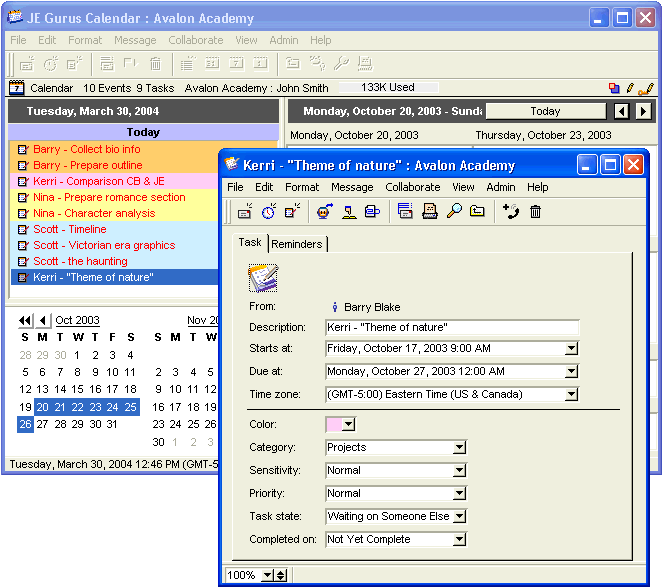This screenshot has width=663, height=588.
Task: Switch to the Reminders tab
Action: [297, 244]
